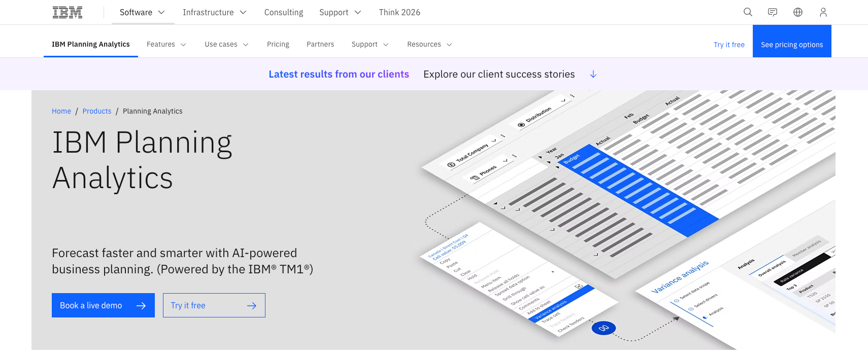Expand the product Support dropdown
Viewport: 868px width, 357px height.
(370, 45)
